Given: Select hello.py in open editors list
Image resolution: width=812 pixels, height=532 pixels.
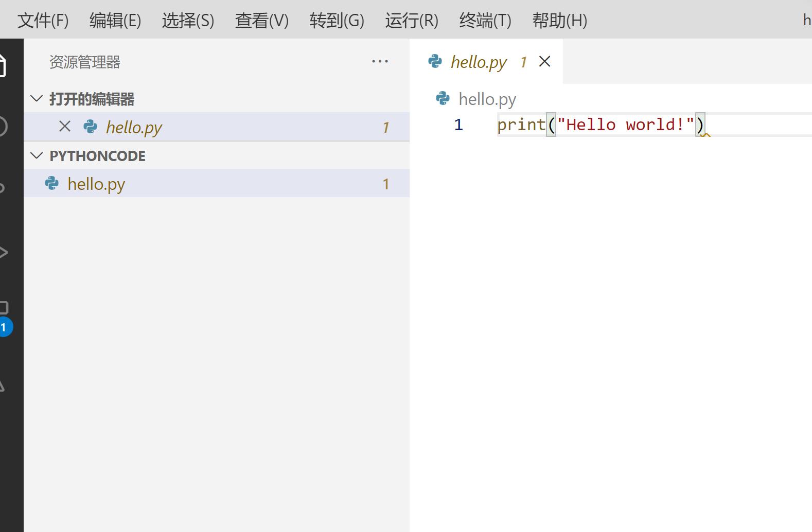Looking at the screenshot, I should pos(217,127).
